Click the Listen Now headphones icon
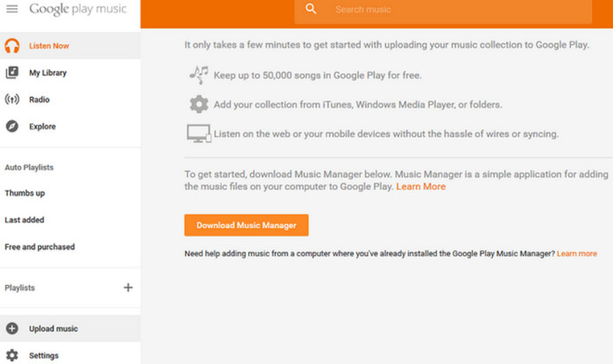 (12, 45)
